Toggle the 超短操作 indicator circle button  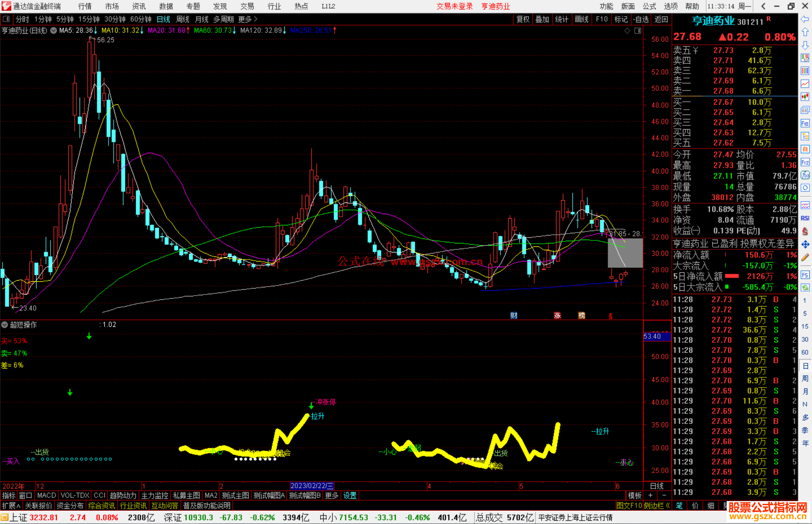pyautogui.click(x=5, y=325)
